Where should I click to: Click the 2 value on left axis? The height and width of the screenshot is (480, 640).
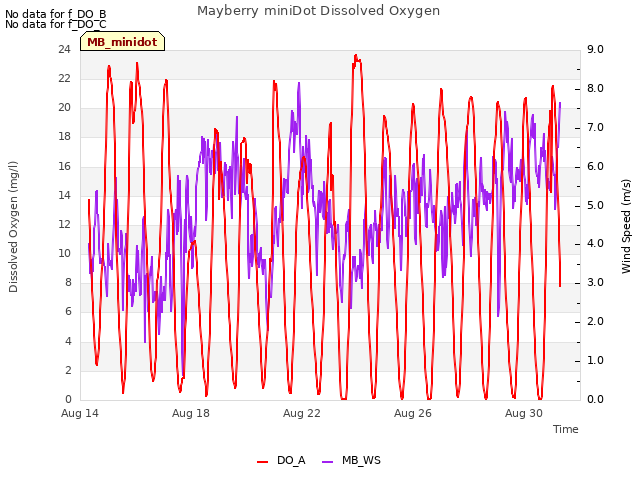(68, 370)
